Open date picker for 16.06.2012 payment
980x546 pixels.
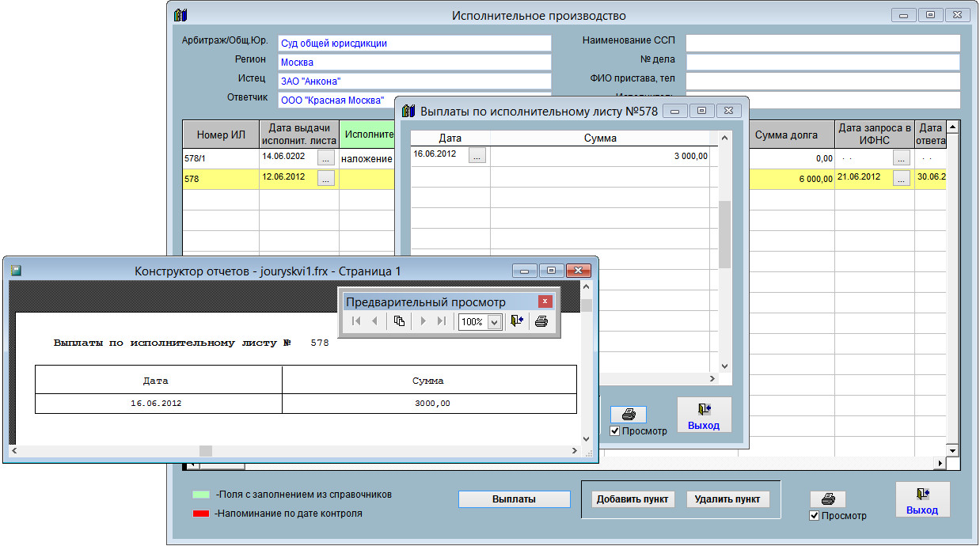tap(477, 156)
